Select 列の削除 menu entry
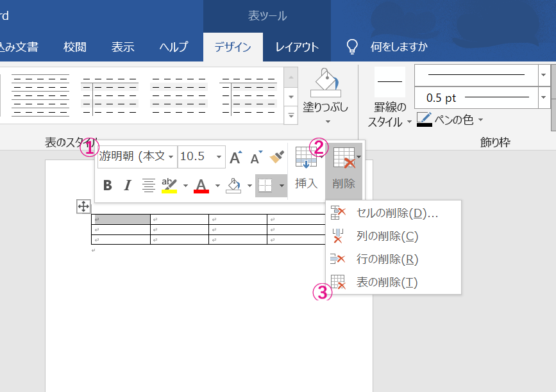Viewport: 556px width, 392px height. tap(387, 236)
